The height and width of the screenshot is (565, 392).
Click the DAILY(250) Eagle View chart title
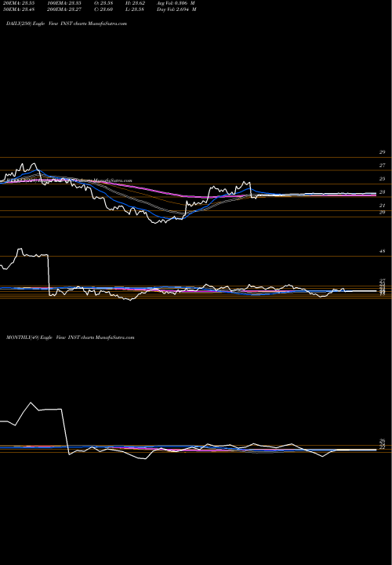(66, 24)
